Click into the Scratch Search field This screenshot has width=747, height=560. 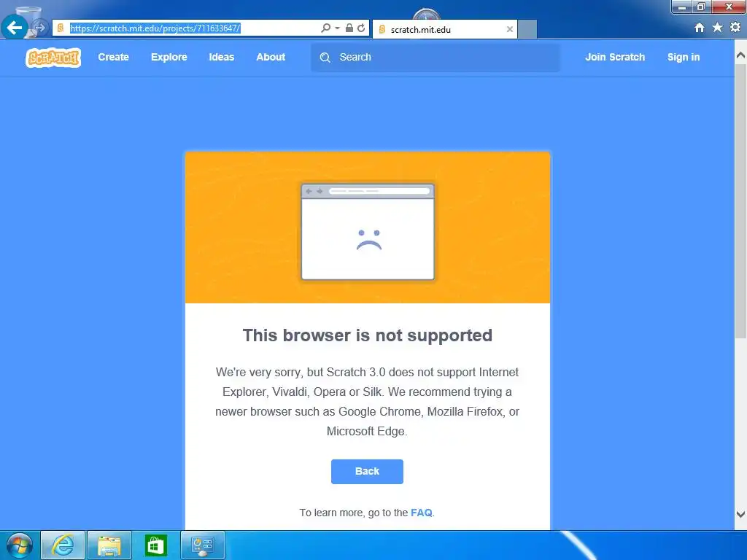coord(436,58)
